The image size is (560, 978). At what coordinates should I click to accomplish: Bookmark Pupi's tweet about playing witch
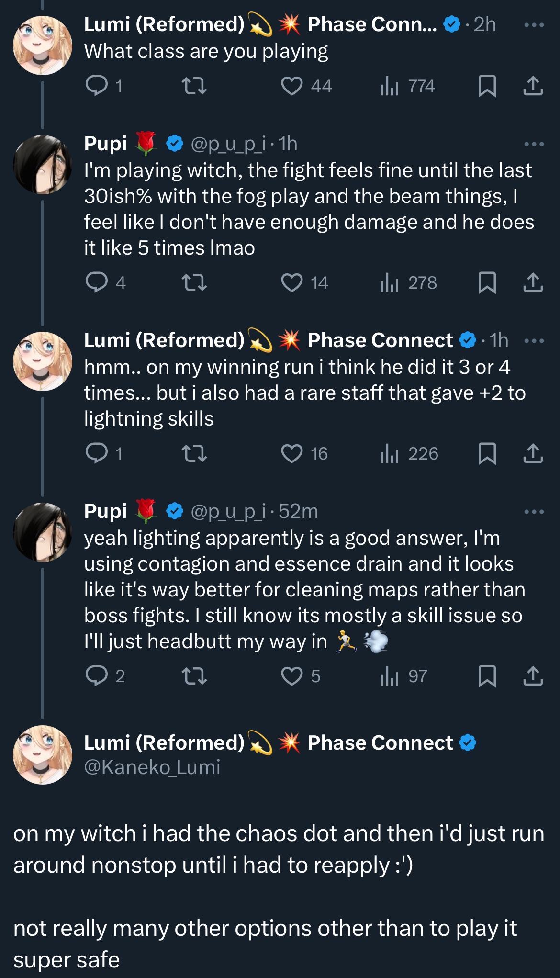point(487,283)
